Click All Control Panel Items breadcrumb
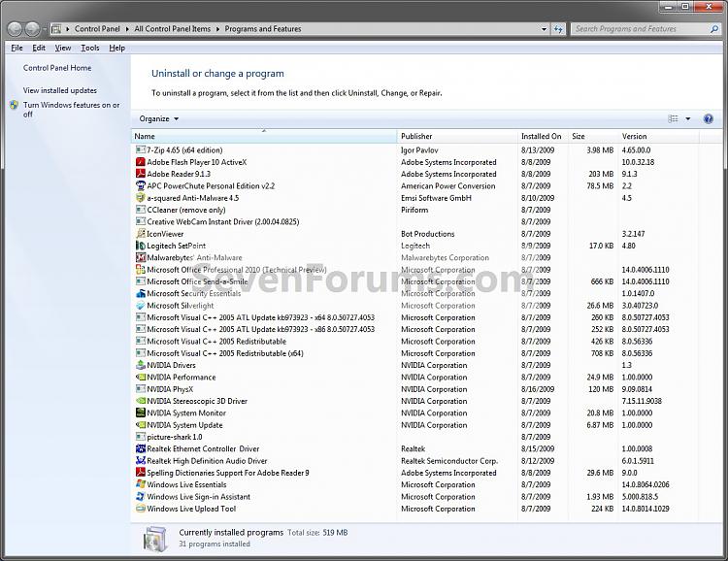Viewport: 728px width, 561px height. (x=172, y=29)
